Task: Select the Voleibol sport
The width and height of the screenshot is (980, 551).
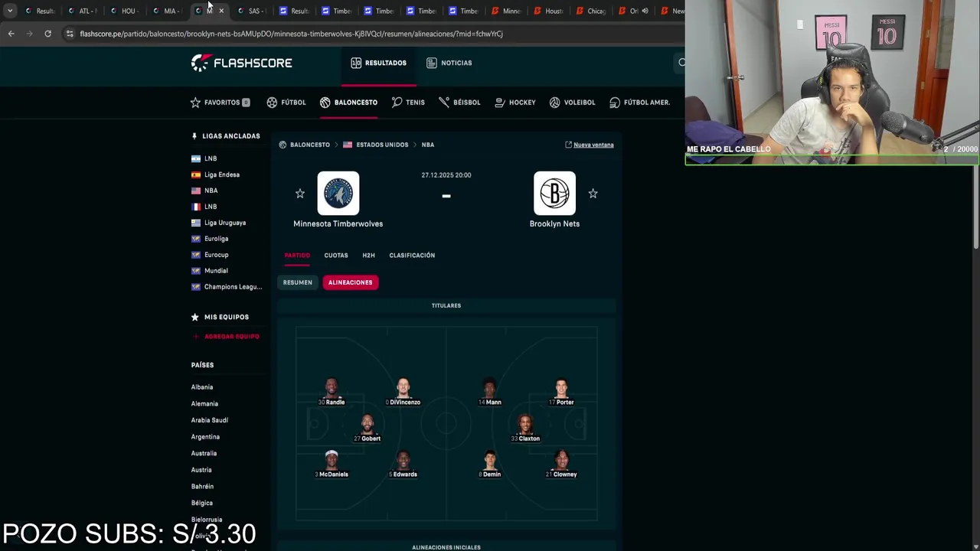Action: click(x=572, y=103)
